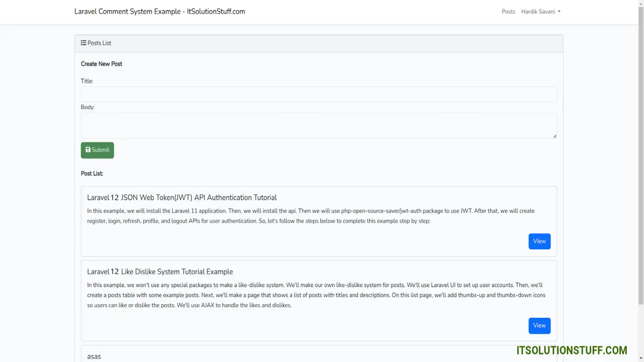Click the save icon on Submit button

coord(88,150)
